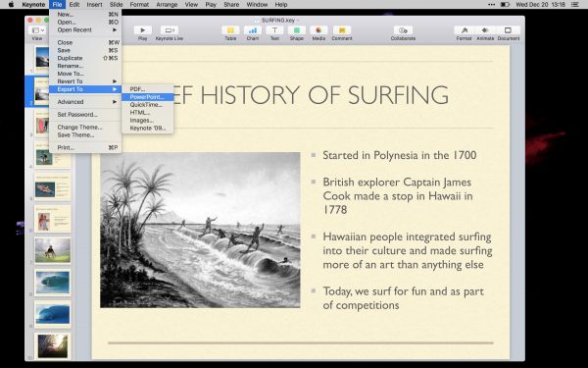Image resolution: width=588 pixels, height=368 pixels.
Task: Open the Edit menu
Action: pos(74,5)
